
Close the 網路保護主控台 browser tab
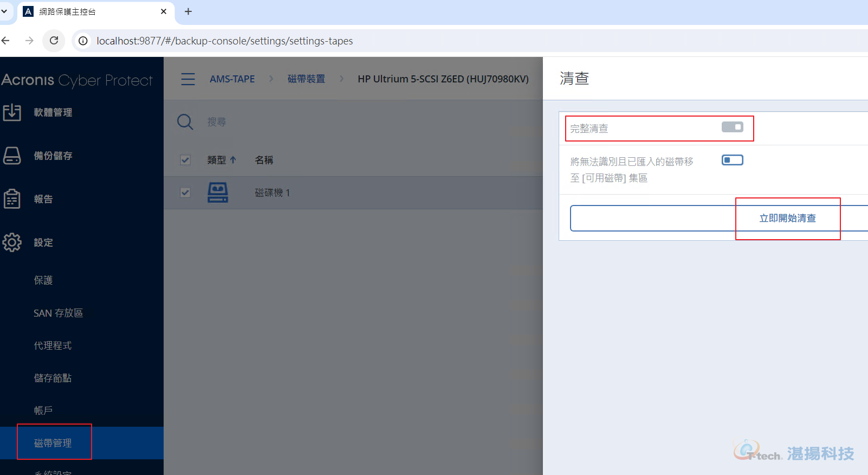(164, 11)
